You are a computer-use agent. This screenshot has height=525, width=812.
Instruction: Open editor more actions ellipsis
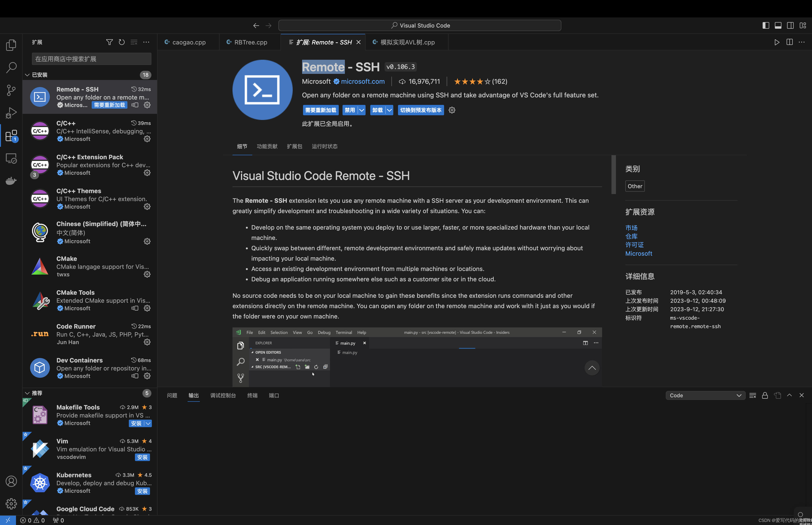coord(802,42)
